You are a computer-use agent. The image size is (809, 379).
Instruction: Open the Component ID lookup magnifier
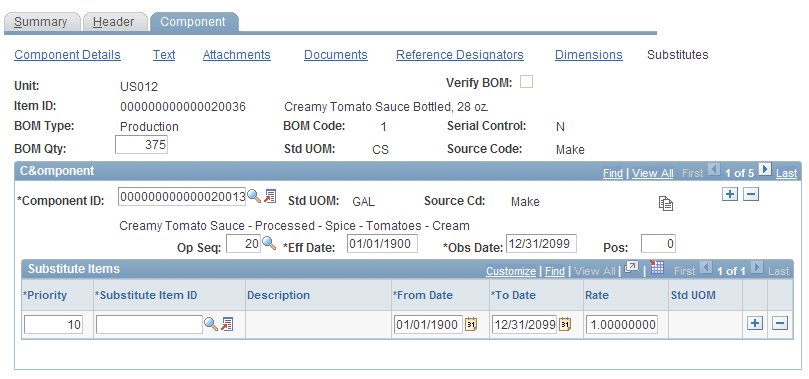coord(253,195)
